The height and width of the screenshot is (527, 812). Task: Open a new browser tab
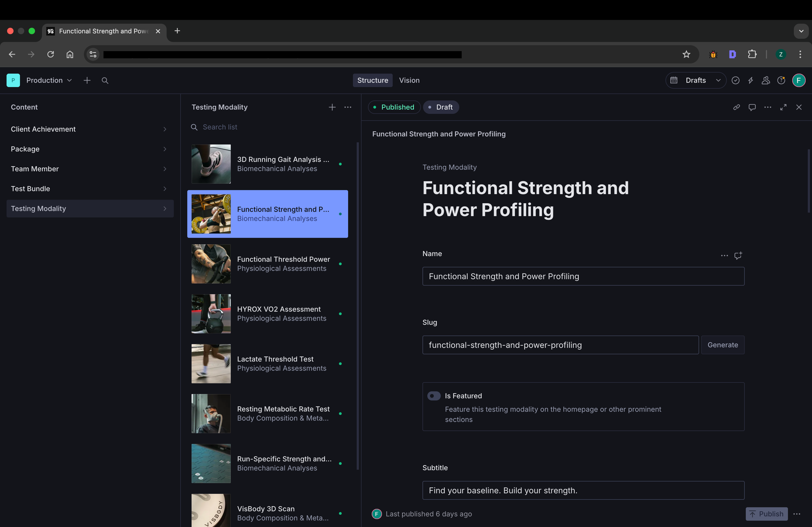click(177, 31)
